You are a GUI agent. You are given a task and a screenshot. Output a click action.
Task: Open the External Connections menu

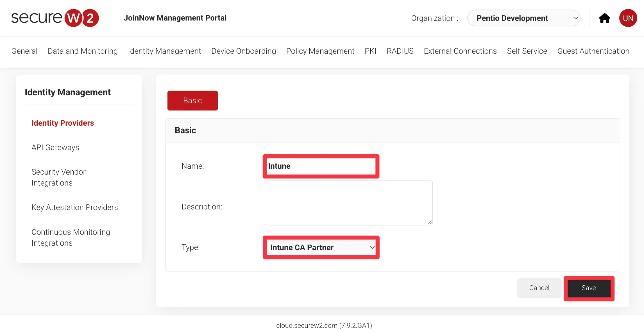pos(460,51)
